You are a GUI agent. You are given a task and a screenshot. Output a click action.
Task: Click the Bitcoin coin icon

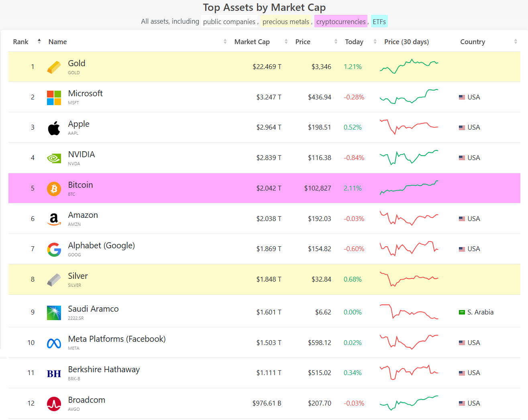54,189
